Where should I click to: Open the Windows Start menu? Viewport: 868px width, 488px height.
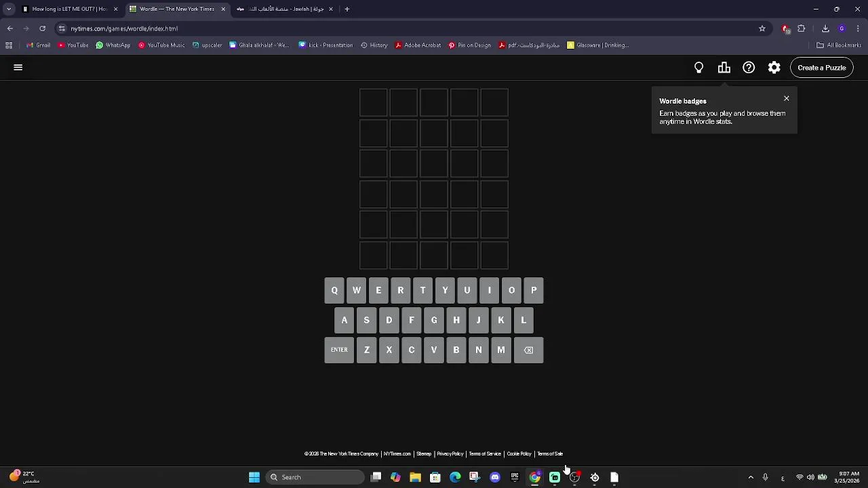click(x=254, y=477)
